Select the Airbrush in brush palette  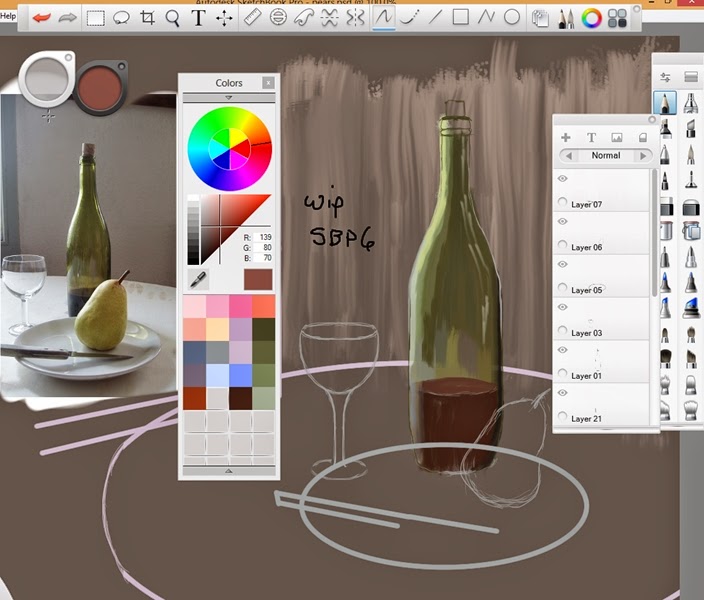coord(691,103)
